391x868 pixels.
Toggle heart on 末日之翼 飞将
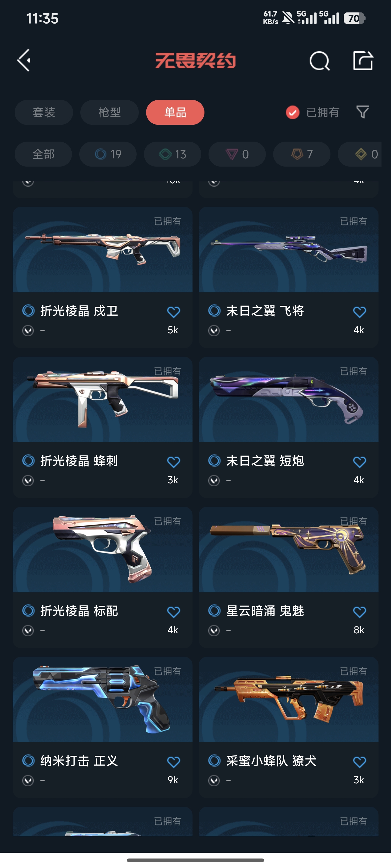click(x=359, y=312)
